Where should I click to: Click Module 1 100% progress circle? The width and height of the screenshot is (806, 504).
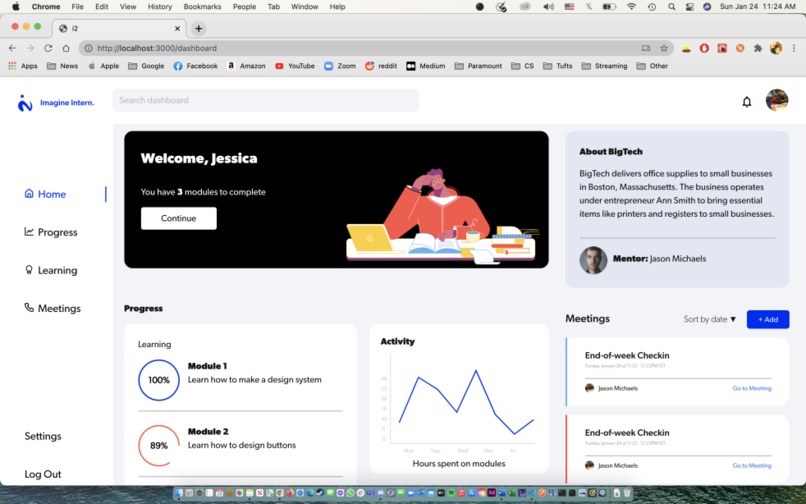coord(159,380)
